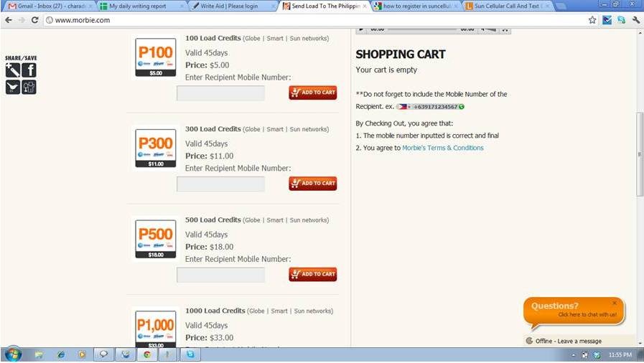Click the Facebook share icon

pyautogui.click(x=29, y=70)
